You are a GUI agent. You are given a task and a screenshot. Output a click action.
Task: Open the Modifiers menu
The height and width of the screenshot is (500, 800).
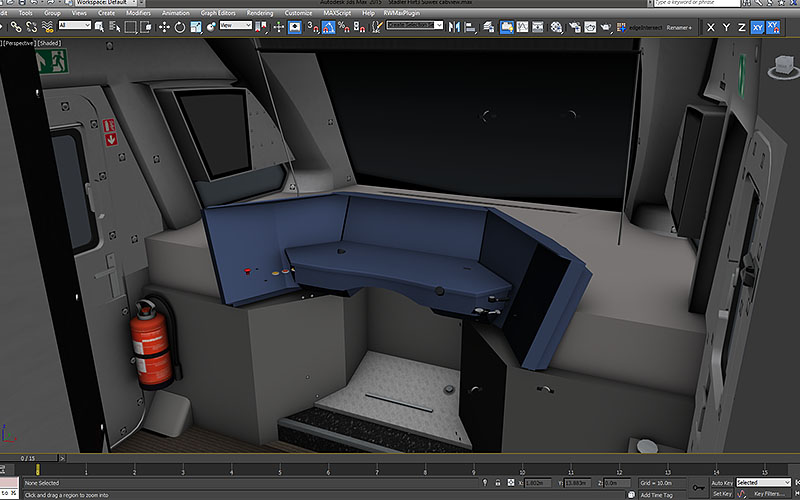[138, 13]
